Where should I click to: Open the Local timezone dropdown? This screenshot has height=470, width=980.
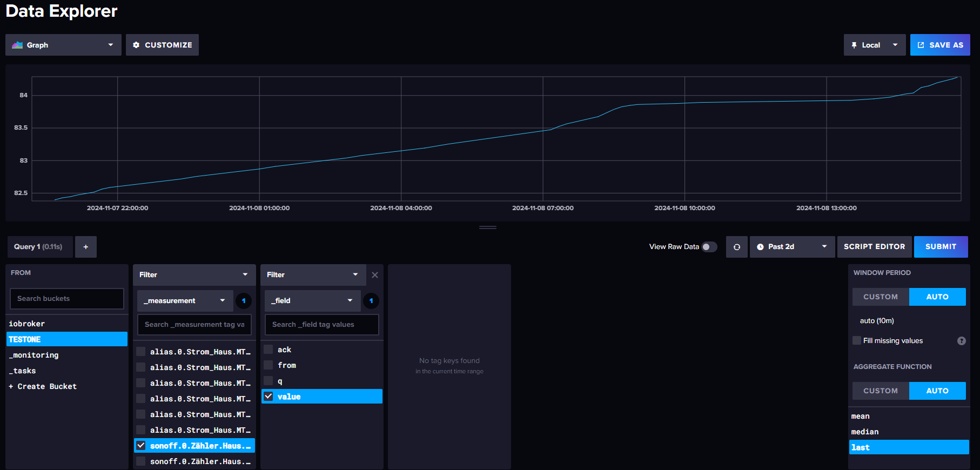[x=875, y=45]
